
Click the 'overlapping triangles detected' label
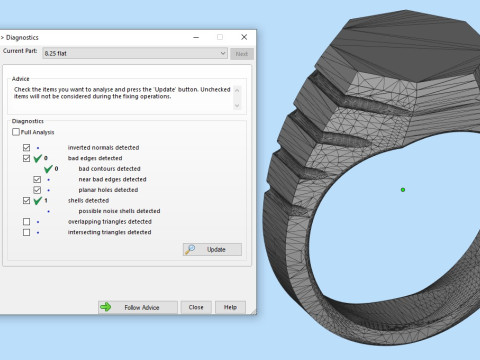[110, 222]
